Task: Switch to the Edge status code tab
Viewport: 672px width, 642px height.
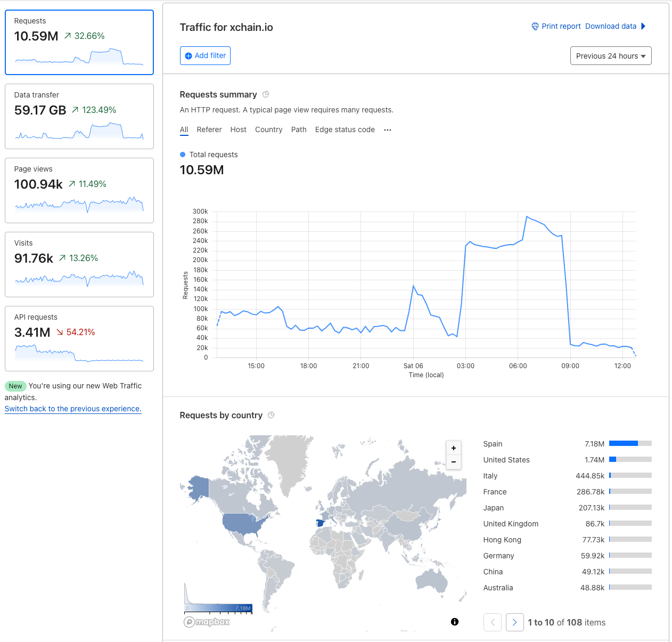Action: tap(345, 129)
